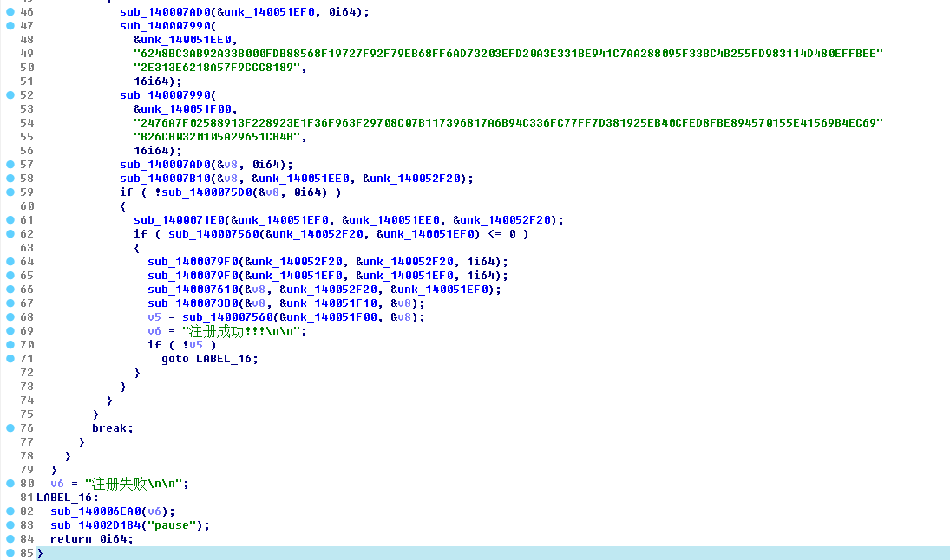The image size is (950, 560).
Task: Set breakpoint dot at line 52
Action: click(10, 95)
